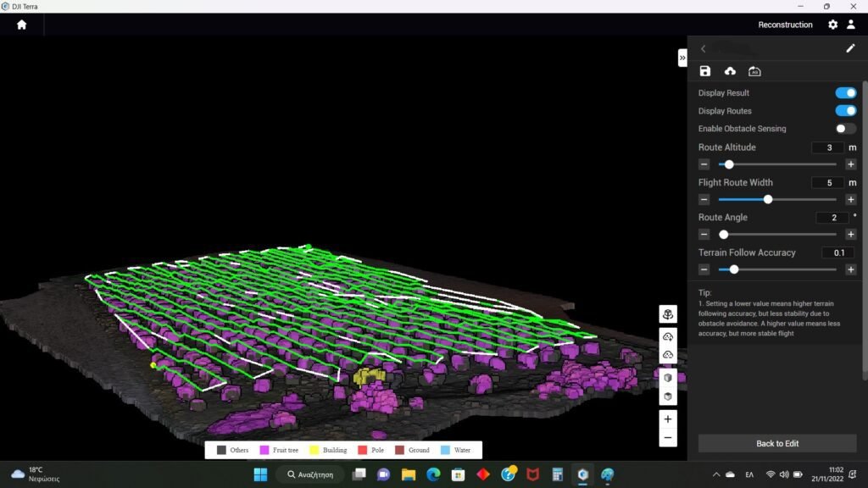
Task: Launch Microsoft Edge from the taskbar
Action: (x=433, y=474)
